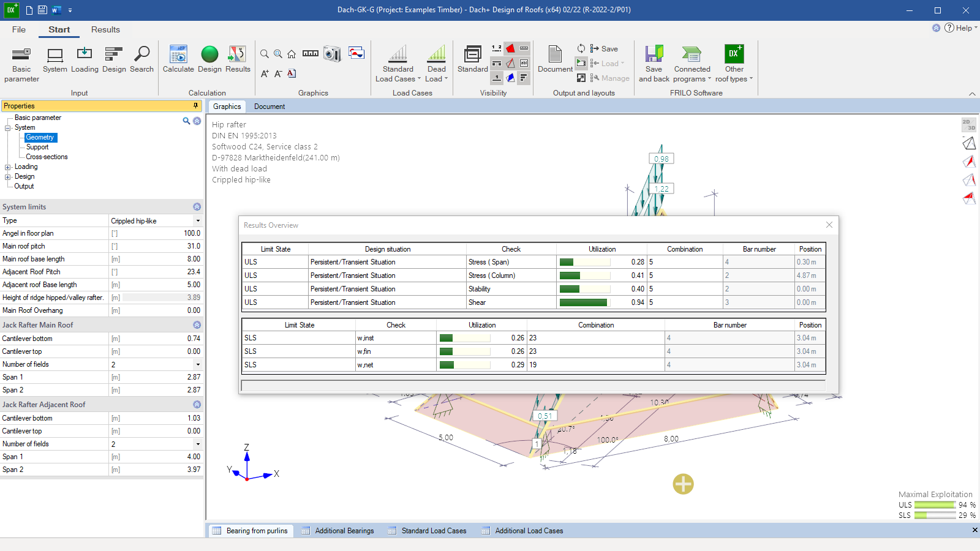
Task: Click the zoom magnifier graphics icon
Action: pyautogui.click(x=265, y=54)
